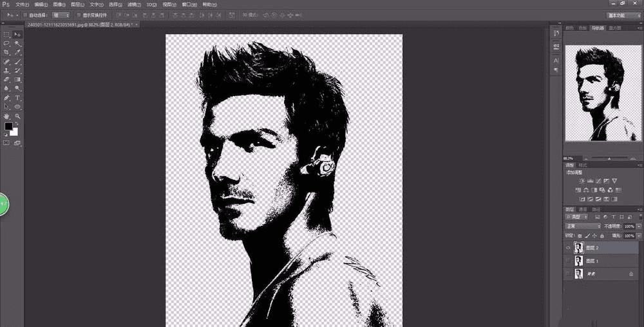Select the Zoom tool in toolbar
644x327 pixels.
pos(18,115)
